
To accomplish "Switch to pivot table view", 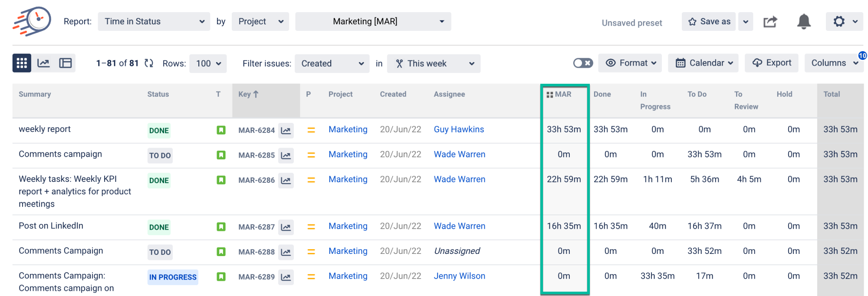I will tap(66, 63).
